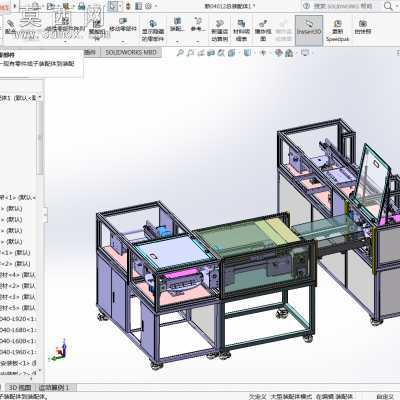Expand the Select tool dropdown arrow
Screen dimensions: 400x400
120,6
